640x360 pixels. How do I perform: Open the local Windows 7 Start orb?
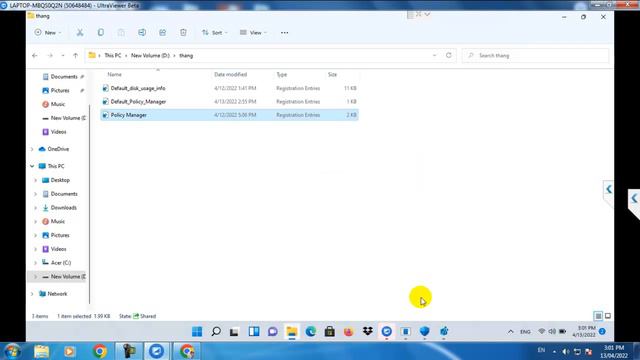[12, 351]
